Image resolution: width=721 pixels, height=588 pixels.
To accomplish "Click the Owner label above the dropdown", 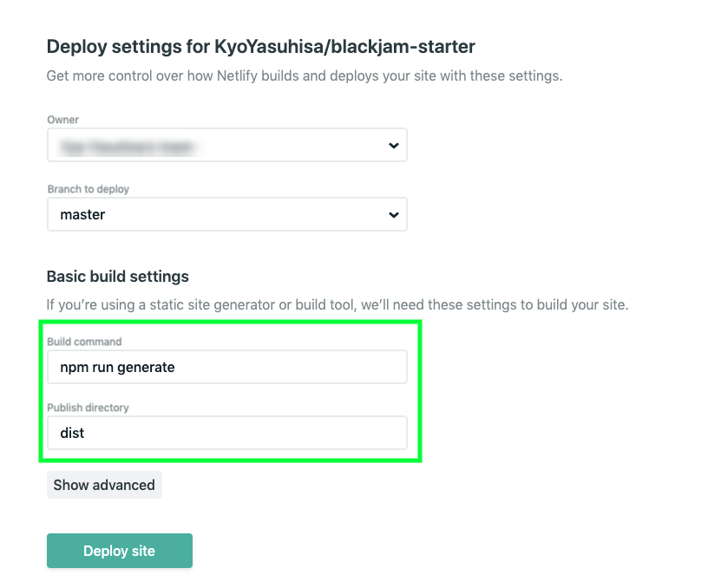I will click(x=65, y=120).
